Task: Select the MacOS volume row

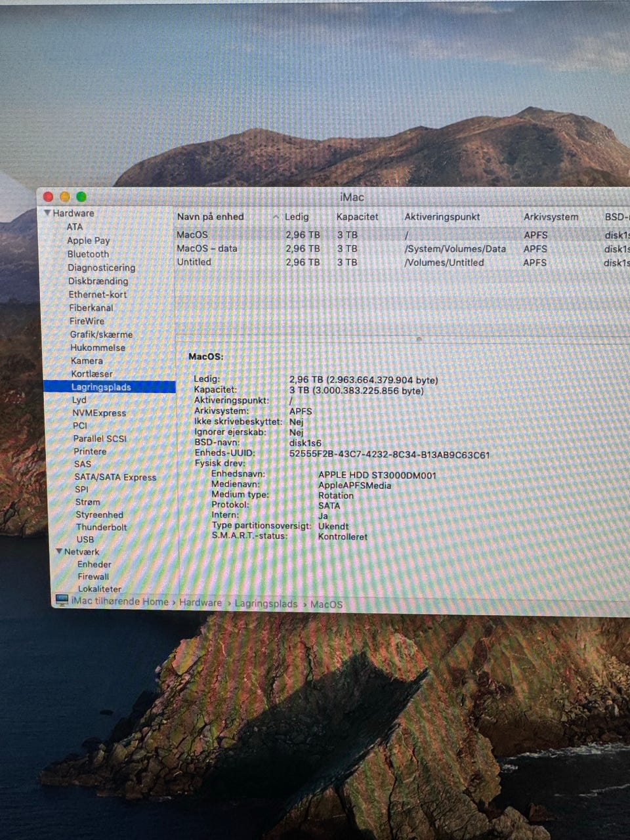Action: pyautogui.click(x=402, y=235)
